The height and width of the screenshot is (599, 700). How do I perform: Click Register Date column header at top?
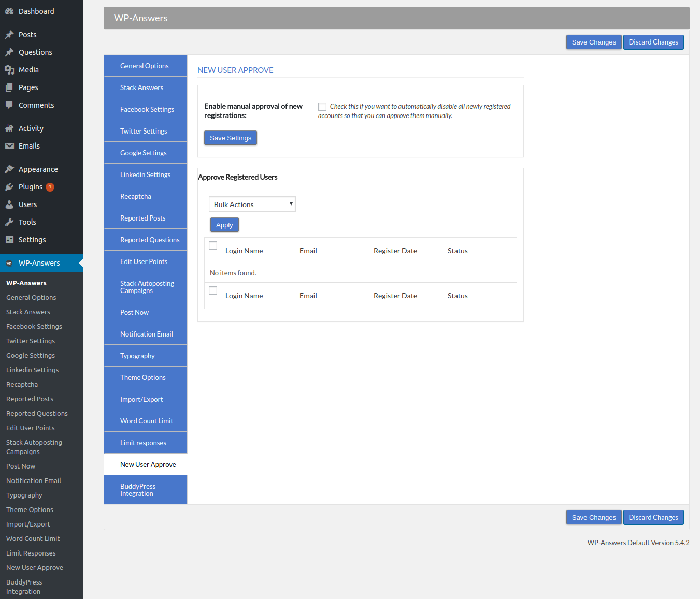pos(395,251)
